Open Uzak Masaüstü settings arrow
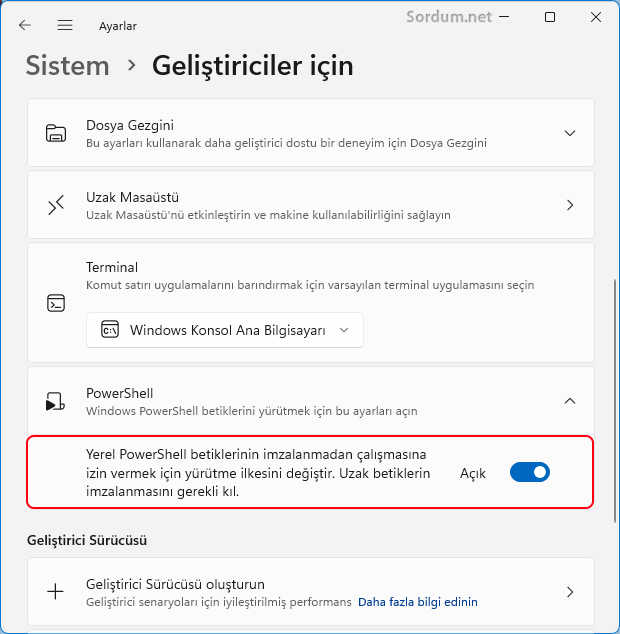The image size is (620, 634). tap(570, 205)
